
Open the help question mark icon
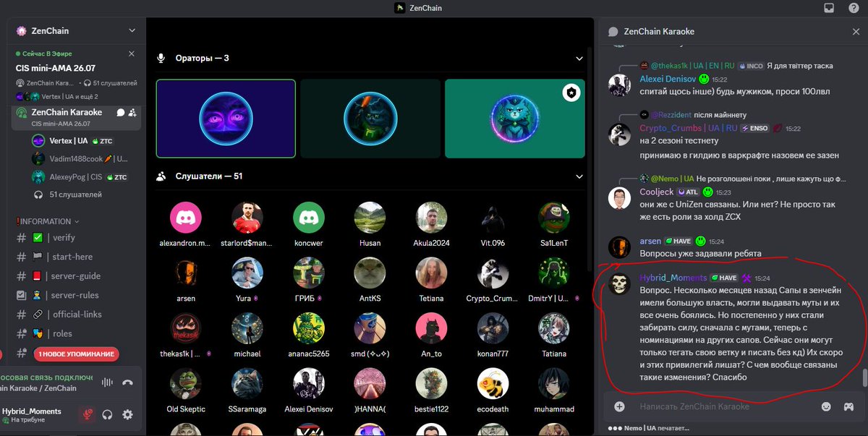[x=852, y=8]
